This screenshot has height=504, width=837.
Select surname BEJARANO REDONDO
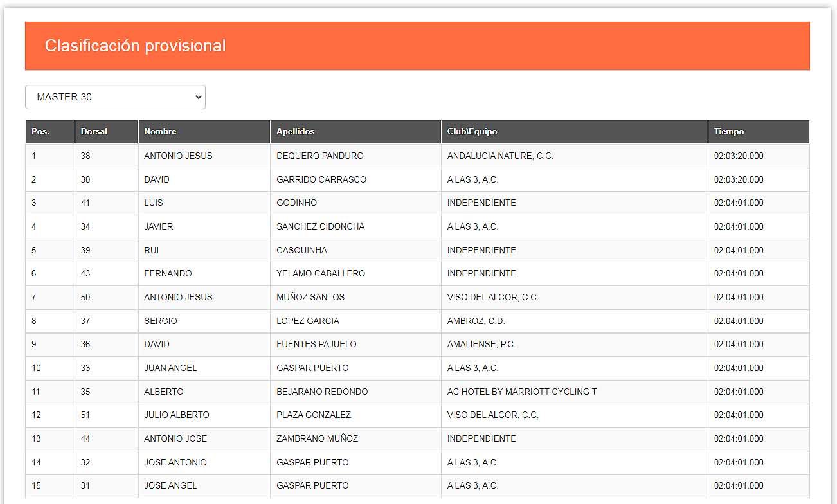point(322,392)
